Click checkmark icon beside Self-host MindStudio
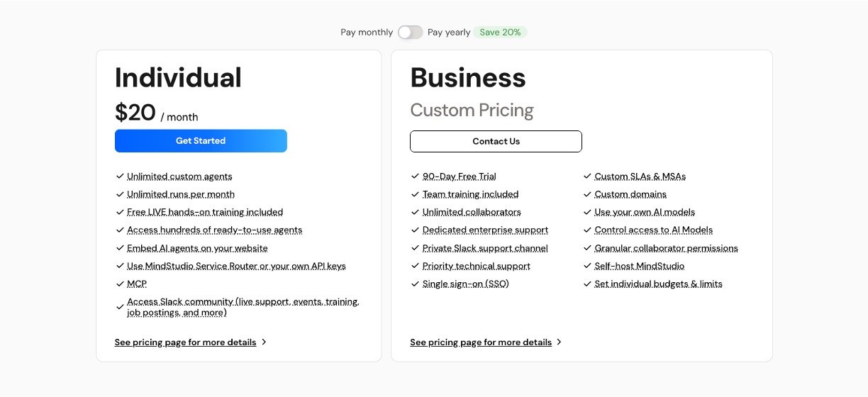 587,266
